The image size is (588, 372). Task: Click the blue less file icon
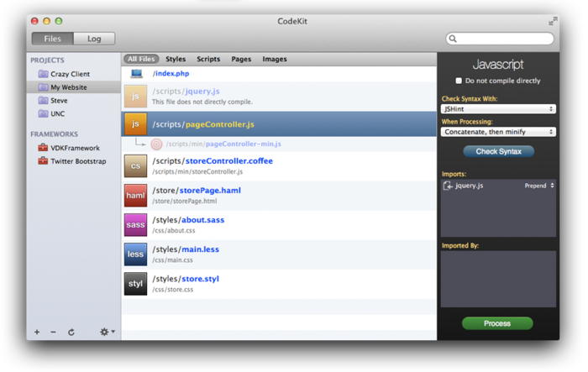click(135, 254)
